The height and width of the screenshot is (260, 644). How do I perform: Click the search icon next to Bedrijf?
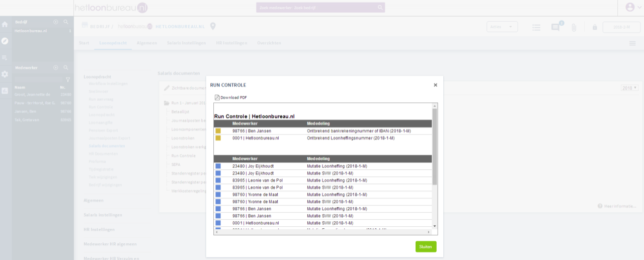(66, 22)
